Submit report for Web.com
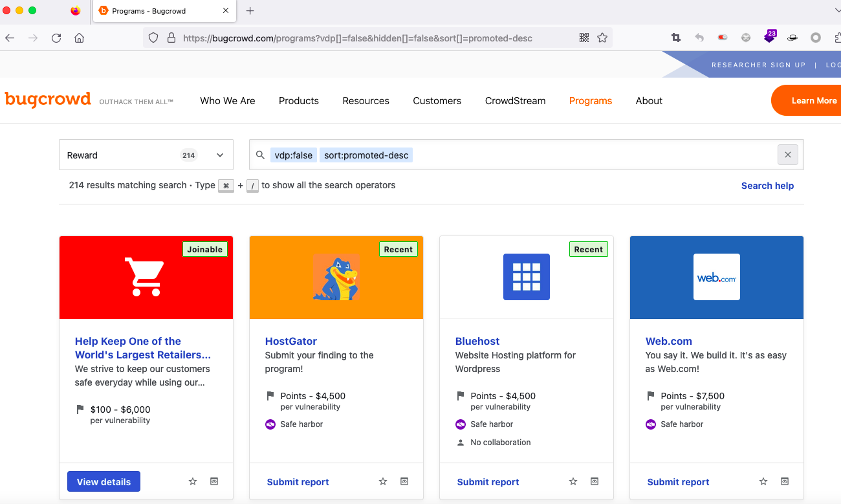 coord(679,482)
